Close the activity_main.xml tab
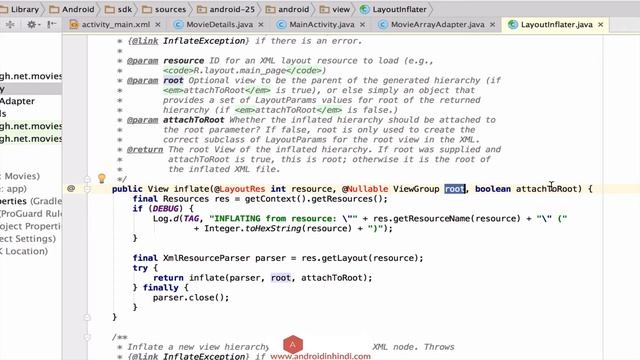This screenshot has height=360, width=640. pyautogui.click(x=158, y=24)
